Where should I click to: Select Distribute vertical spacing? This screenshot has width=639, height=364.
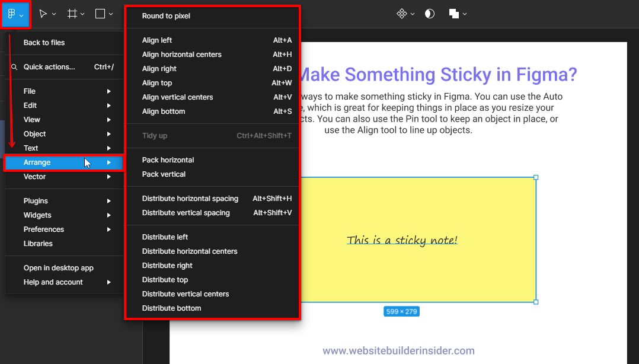[x=186, y=212]
